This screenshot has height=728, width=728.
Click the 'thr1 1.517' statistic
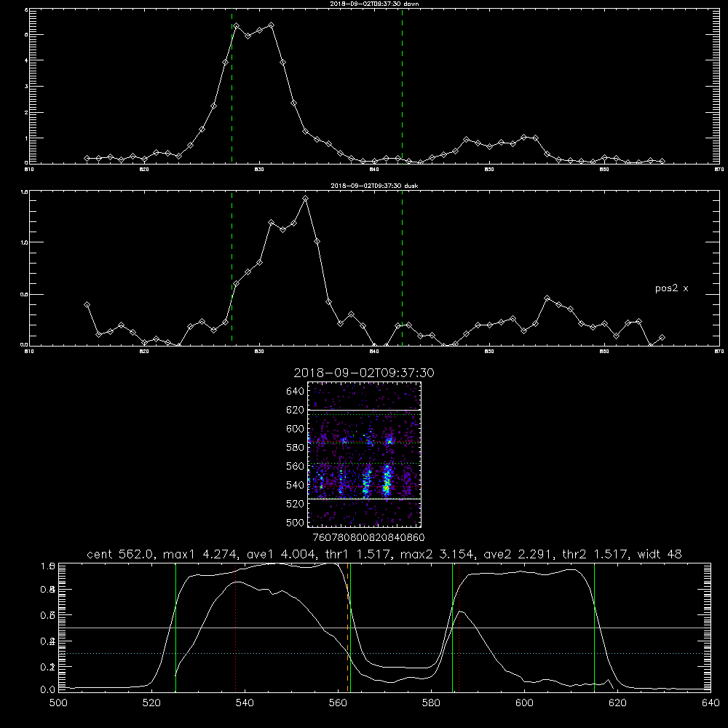[358, 554]
